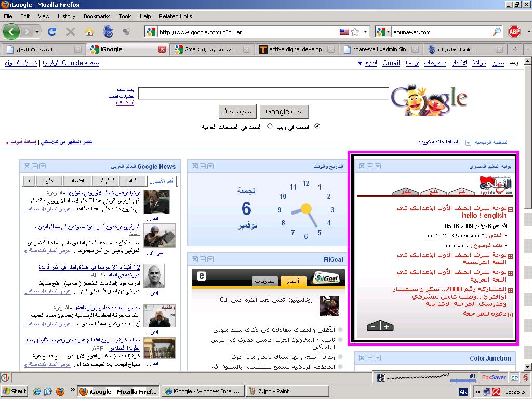Open the Adblock Plus ABP icon
The height and width of the screenshot is (399, 532).
514,32
